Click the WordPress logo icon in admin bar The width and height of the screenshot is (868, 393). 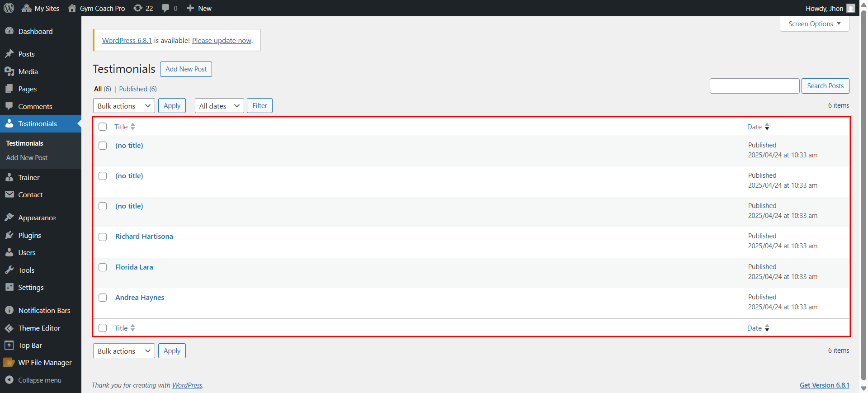pos(9,8)
